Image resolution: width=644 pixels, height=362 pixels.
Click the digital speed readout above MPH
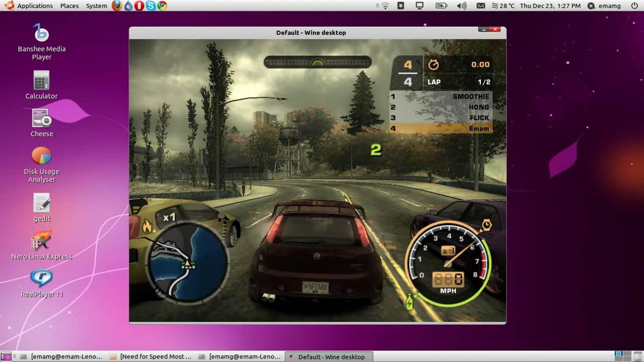[448, 279]
